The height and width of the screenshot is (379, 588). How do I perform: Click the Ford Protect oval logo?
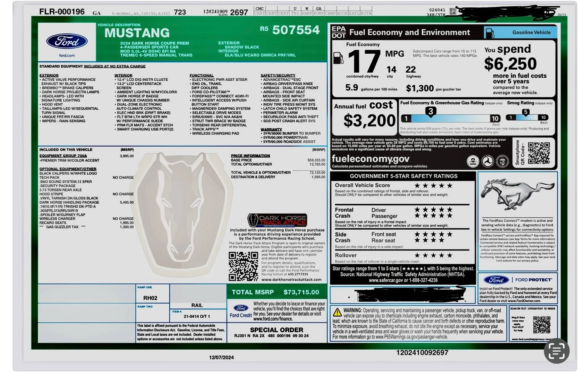tap(496, 280)
